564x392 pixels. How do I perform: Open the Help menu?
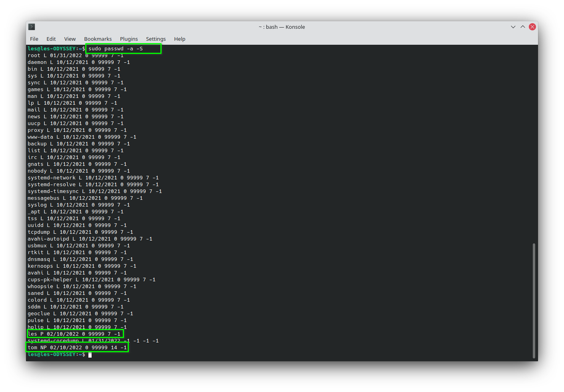180,39
